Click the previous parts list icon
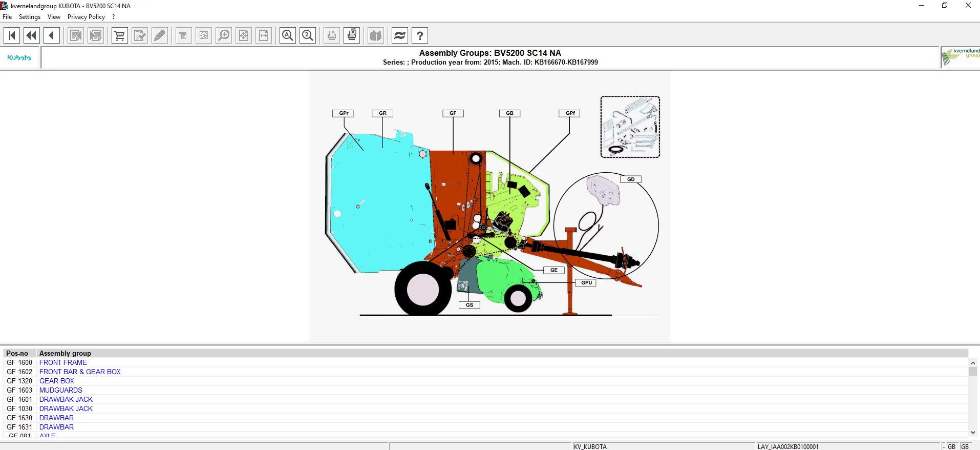980x450 pixels. click(x=76, y=35)
